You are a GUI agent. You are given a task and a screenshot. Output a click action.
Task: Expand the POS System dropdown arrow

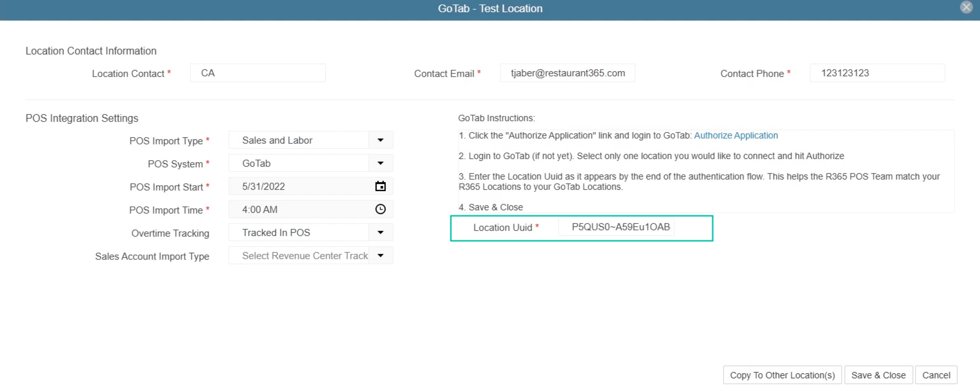coord(380,164)
